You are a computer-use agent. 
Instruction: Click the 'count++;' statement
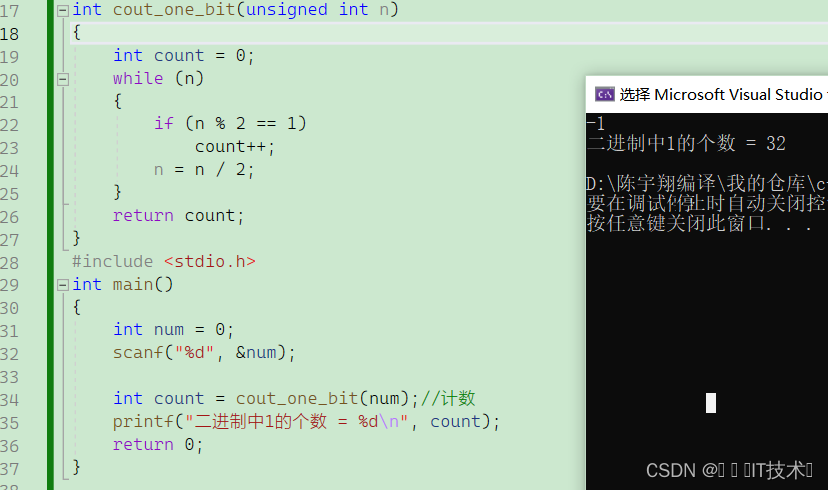[x=235, y=147]
